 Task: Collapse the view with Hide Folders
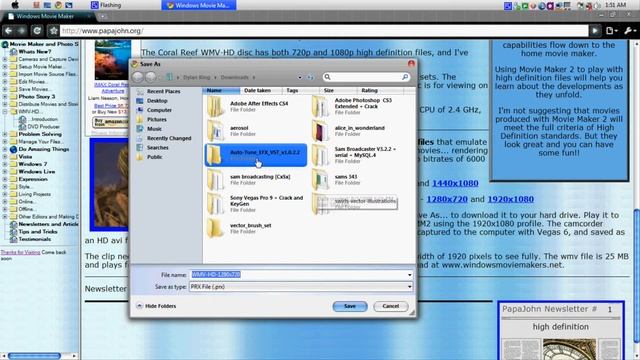tap(156, 306)
